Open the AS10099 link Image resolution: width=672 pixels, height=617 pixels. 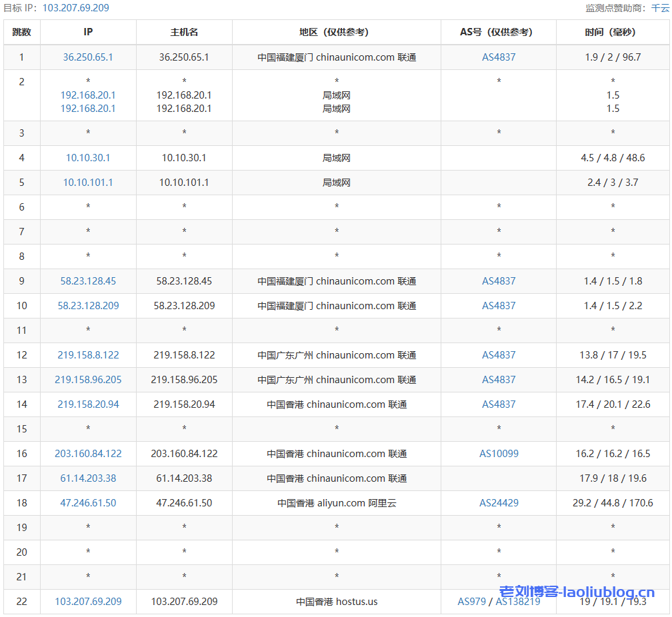tap(499, 454)
